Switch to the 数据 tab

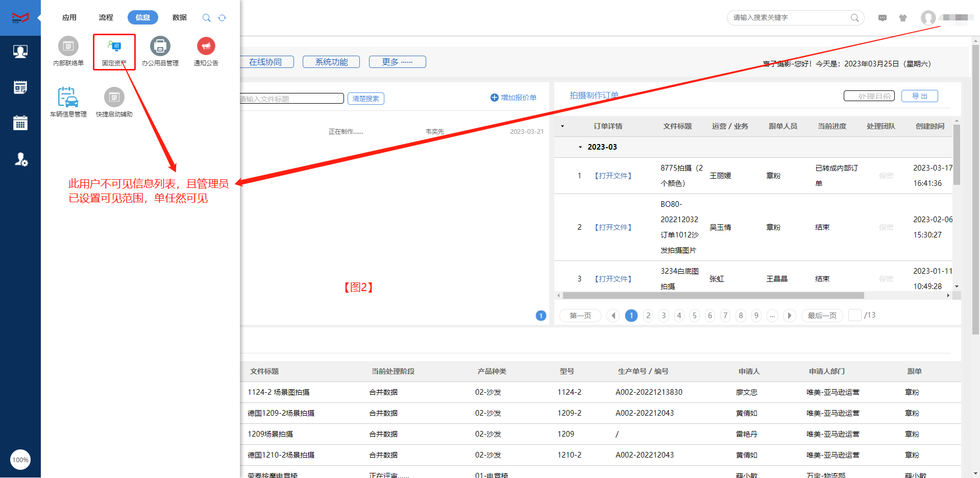pos(179,17)
